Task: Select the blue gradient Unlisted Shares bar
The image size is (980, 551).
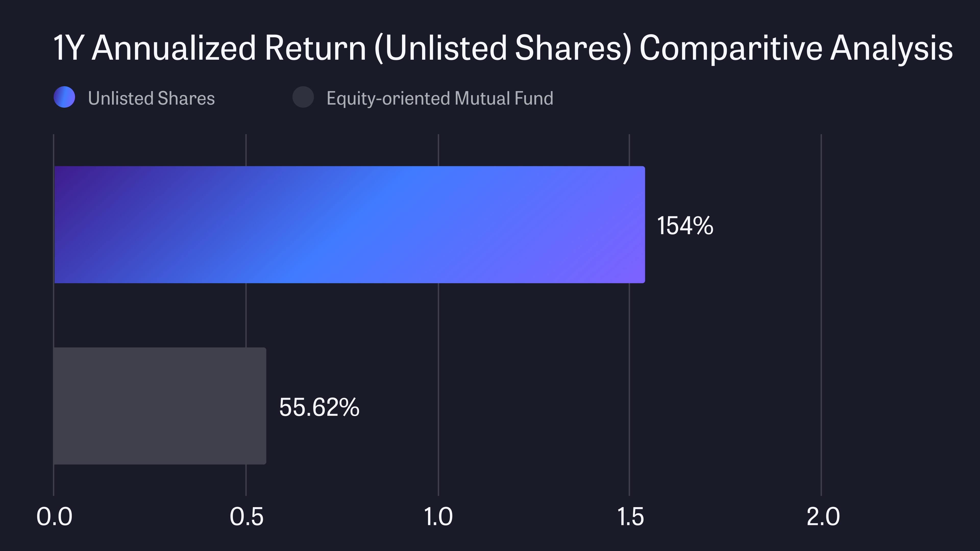Action: tap(349, 224)
